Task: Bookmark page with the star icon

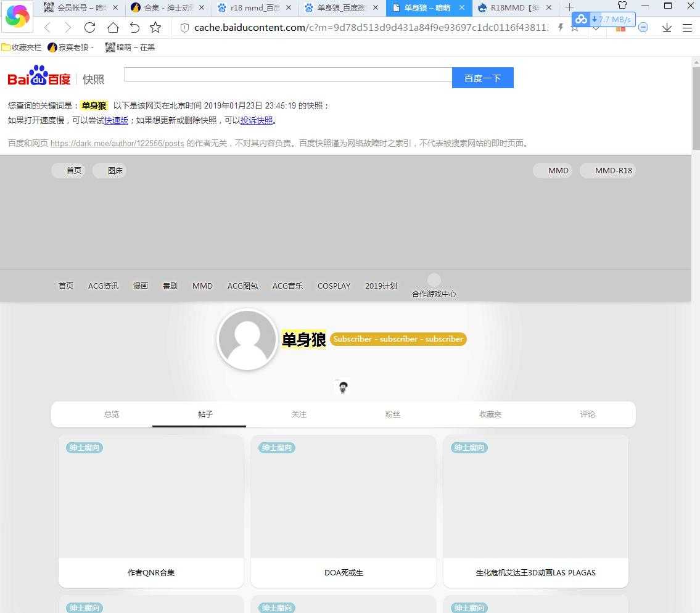Action: [x=155, y=28]
